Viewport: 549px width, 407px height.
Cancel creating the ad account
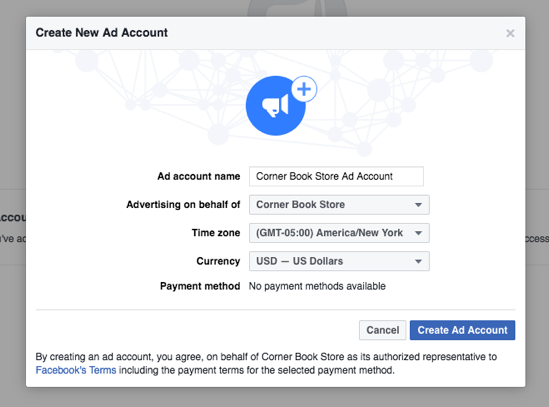pos(382,330)
